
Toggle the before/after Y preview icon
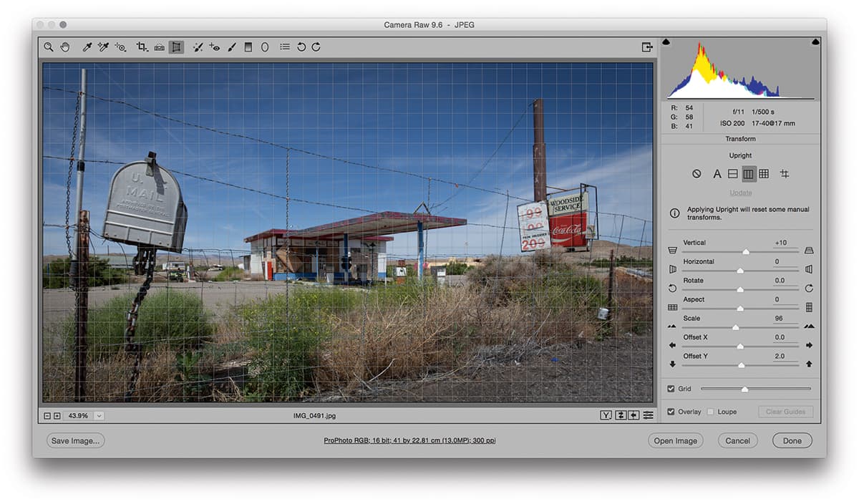606,415
